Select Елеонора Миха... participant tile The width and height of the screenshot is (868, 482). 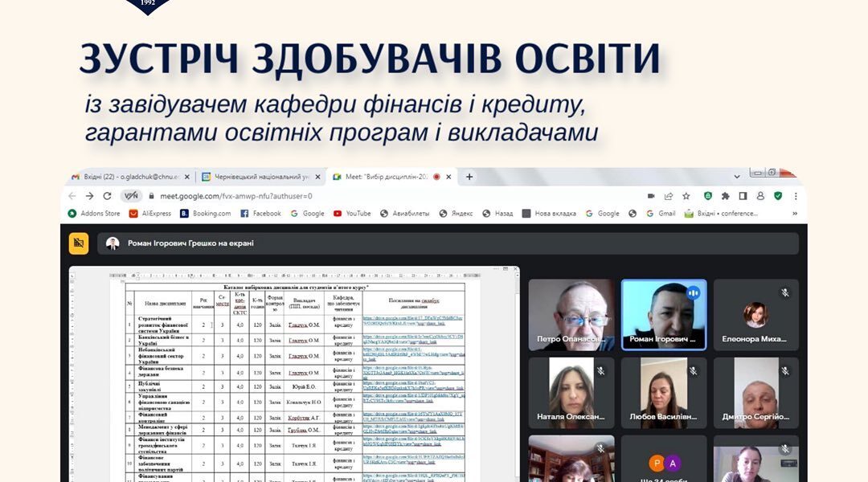tap(755, 315)
